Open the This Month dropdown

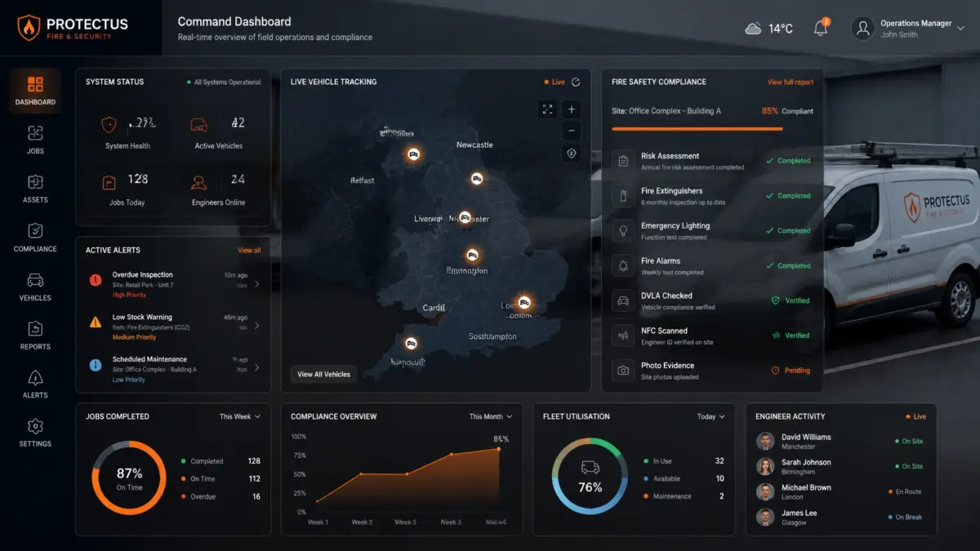pos(491,416)
